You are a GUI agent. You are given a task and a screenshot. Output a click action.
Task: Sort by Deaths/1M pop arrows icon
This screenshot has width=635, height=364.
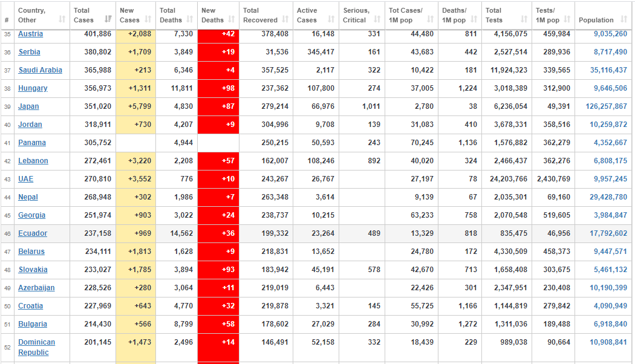tap(474, 19)
